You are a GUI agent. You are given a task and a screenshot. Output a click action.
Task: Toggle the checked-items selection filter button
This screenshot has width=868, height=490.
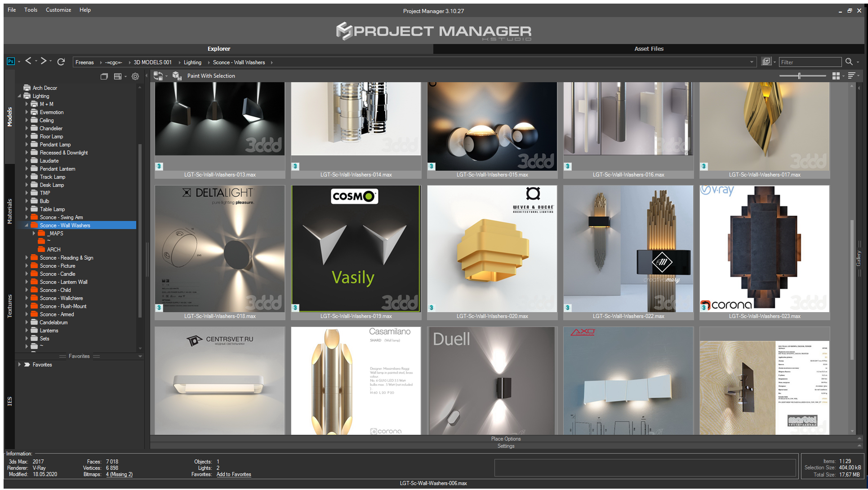pos(766,62)
